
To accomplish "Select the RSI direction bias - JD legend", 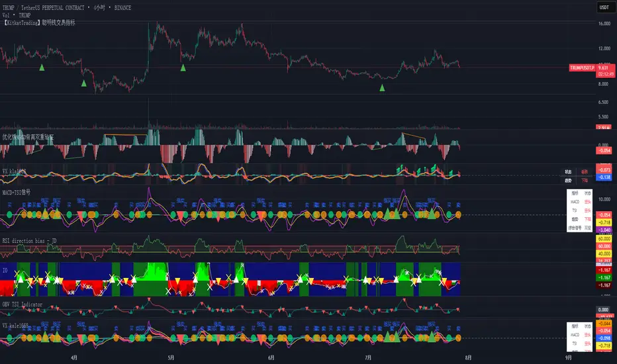I will [29, 241].
